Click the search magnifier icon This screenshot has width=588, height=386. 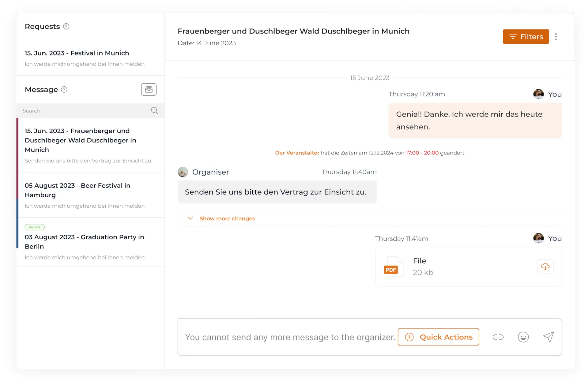coord(154,111)
